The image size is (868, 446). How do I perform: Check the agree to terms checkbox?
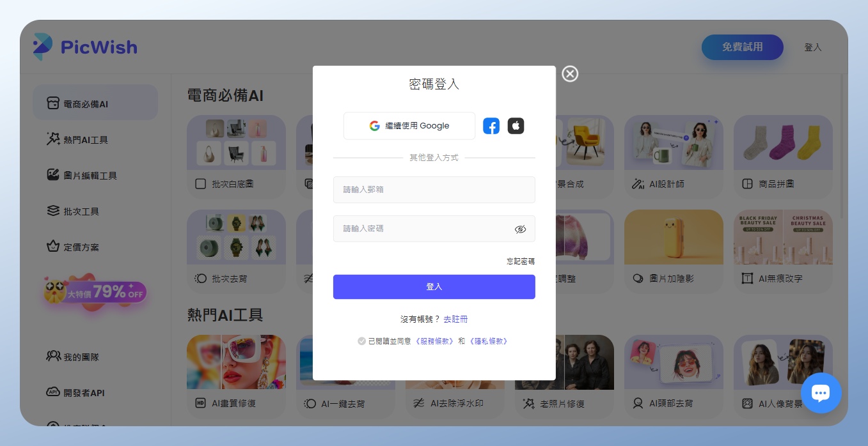[x=361, y=341]
